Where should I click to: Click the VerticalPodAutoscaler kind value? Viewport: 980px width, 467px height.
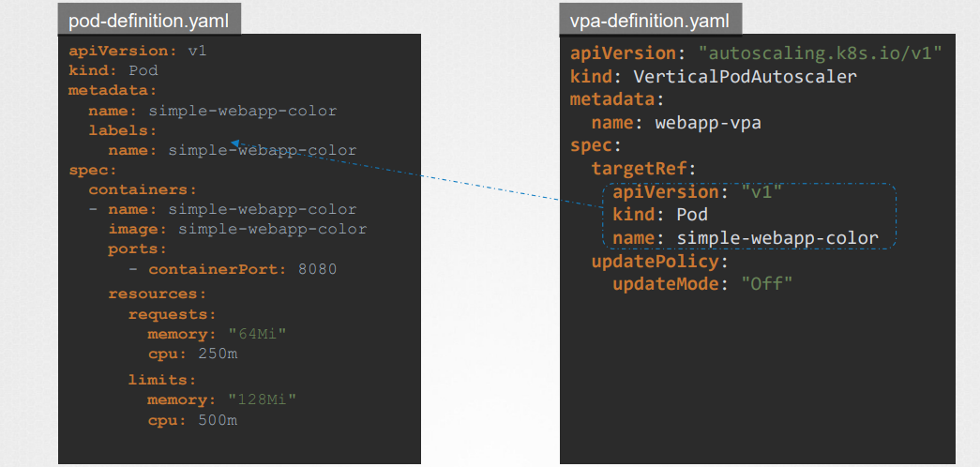[745, 76]
